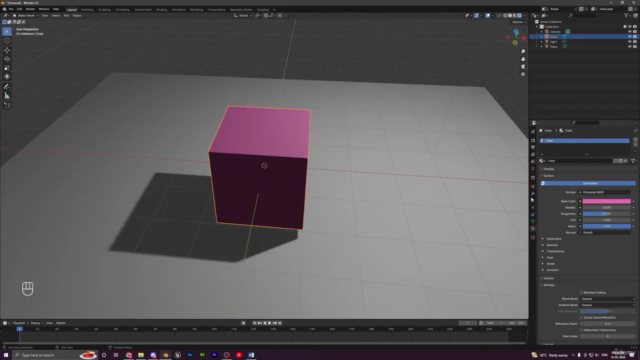
Task: Expand the Emission panel
Action: coord(552,270)
